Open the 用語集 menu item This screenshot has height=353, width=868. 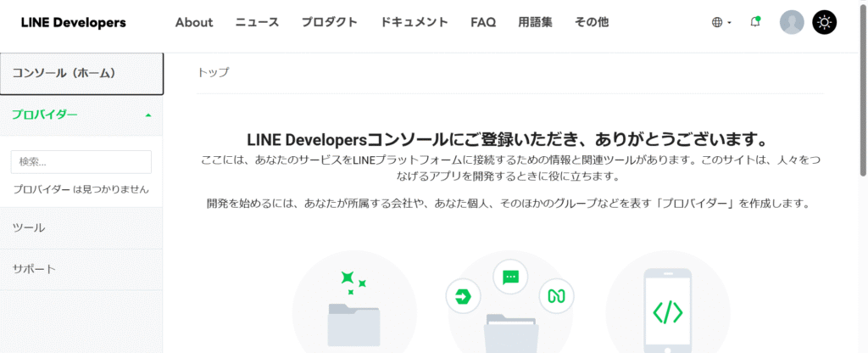click(x=535, y=23)
